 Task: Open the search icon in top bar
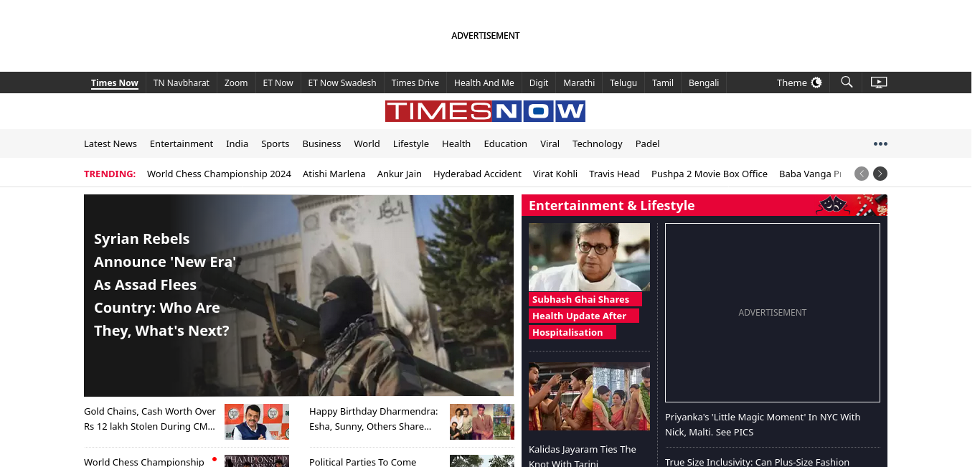click(847, 82)
